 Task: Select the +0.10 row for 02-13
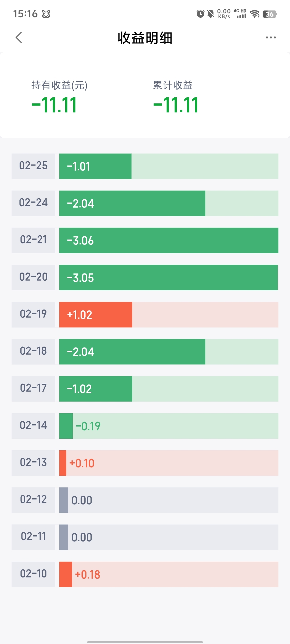(145, 463)
